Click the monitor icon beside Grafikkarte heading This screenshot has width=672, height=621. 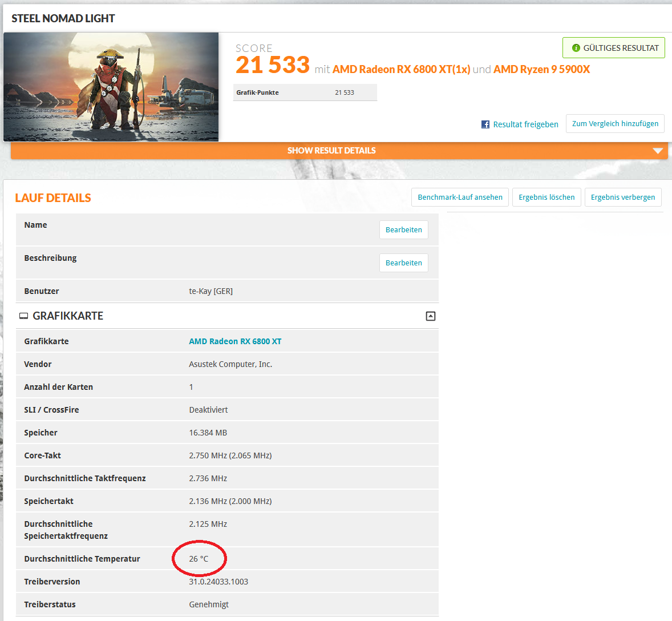coord(24,316)
